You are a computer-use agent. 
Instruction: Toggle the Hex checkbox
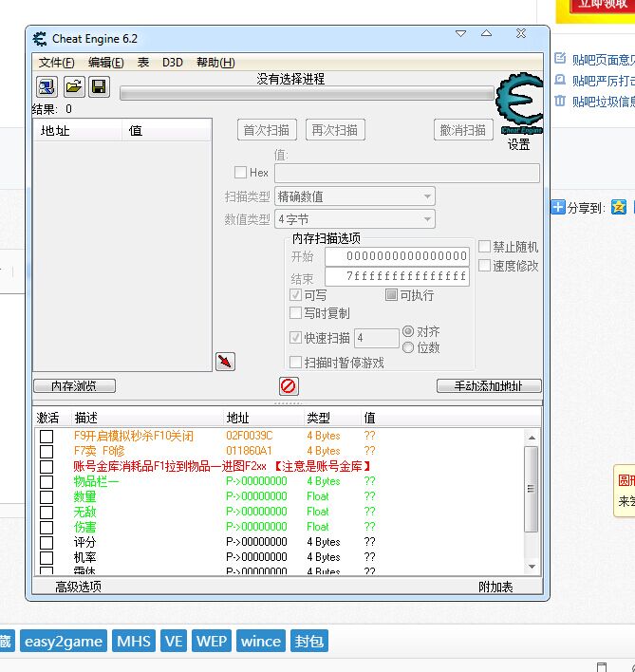click(240, 173)
